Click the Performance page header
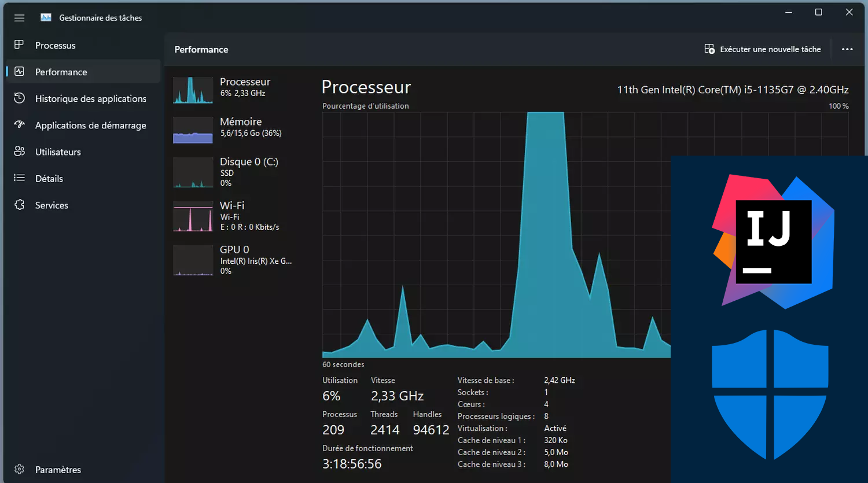 click(x=201, y=49)
